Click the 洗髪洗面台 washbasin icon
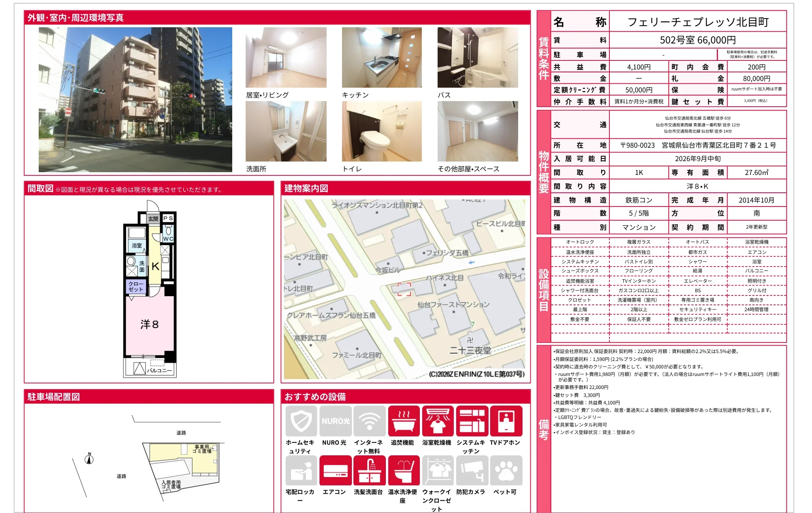Viewport: 812px width, 513px height. coord(370,470)
